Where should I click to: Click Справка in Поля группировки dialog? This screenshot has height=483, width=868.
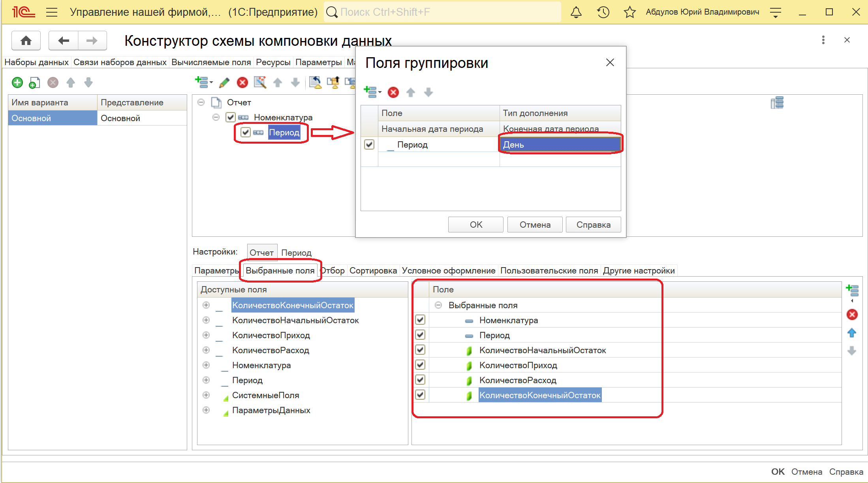pos(593,225)
